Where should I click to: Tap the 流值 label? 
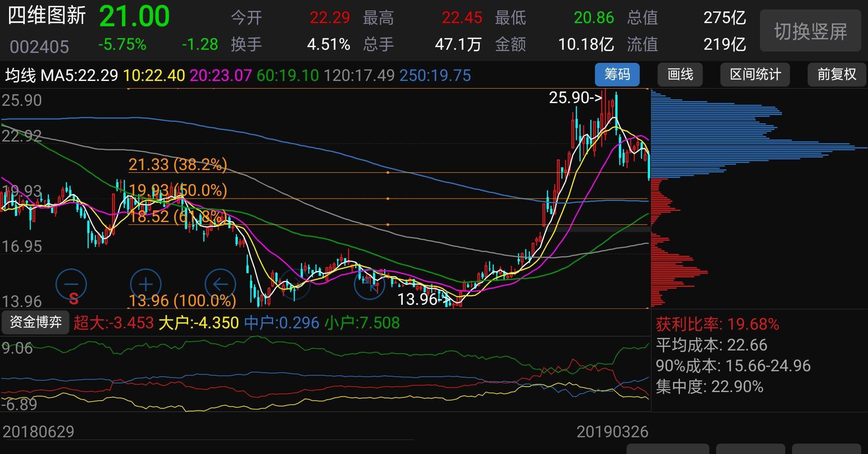(x=642, y=44)
